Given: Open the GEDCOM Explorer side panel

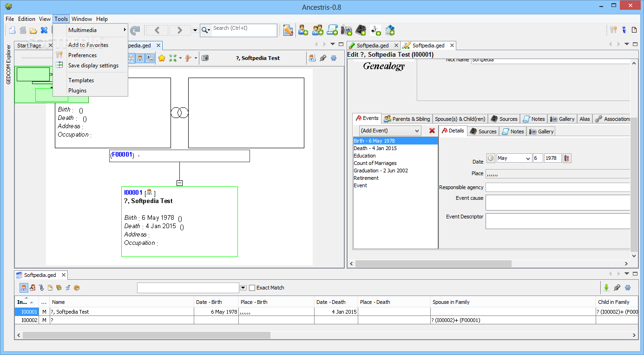Looking at the screenshot, I should click(x=8, y=65).
